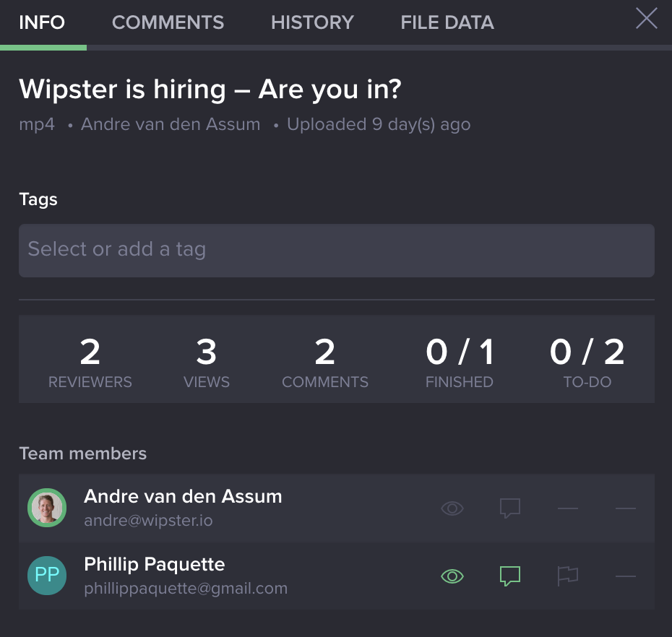Expand the Team members list
The height and width of the screenshot is (637, 672).
pyautogui.click(x=83, y=453)
